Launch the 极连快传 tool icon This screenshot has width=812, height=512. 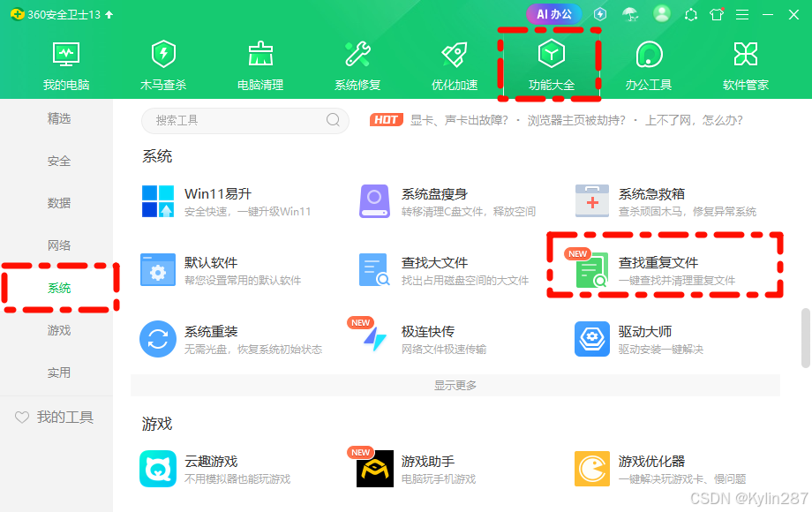tap(374, 339)
